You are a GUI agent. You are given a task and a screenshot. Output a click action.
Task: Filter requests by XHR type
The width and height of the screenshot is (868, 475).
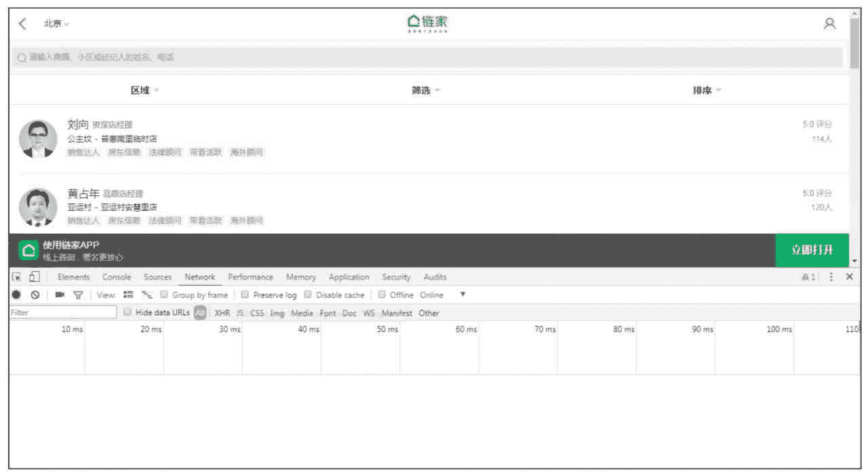(x=222, y=313)
